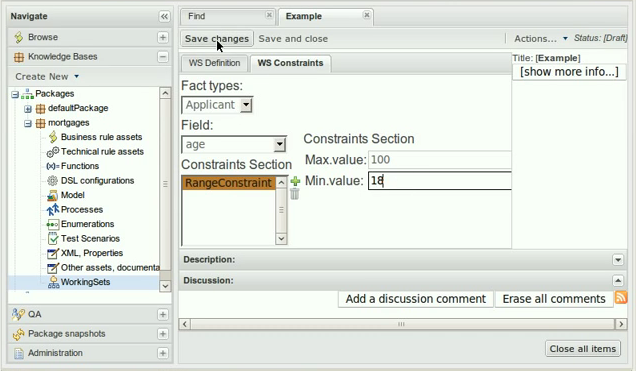Expand the Administration section

pos(163,353)
